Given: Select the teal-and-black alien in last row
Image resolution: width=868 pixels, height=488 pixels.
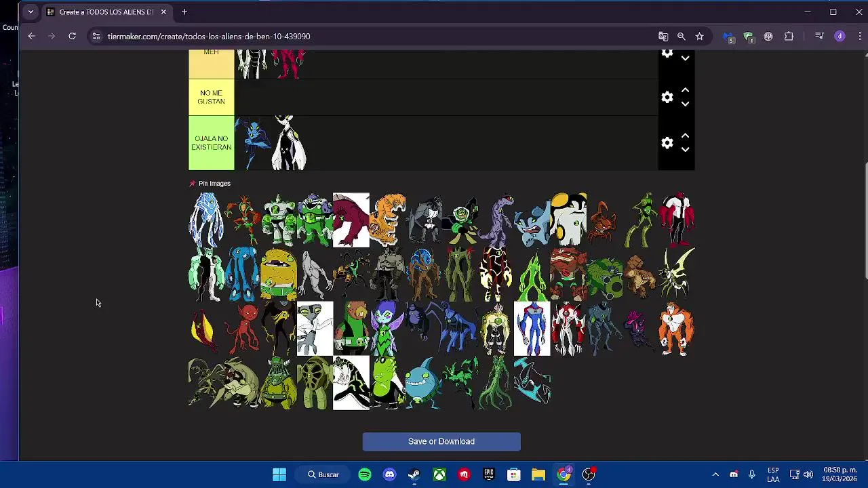Looking at the screenshot, I should pos(532,383).
